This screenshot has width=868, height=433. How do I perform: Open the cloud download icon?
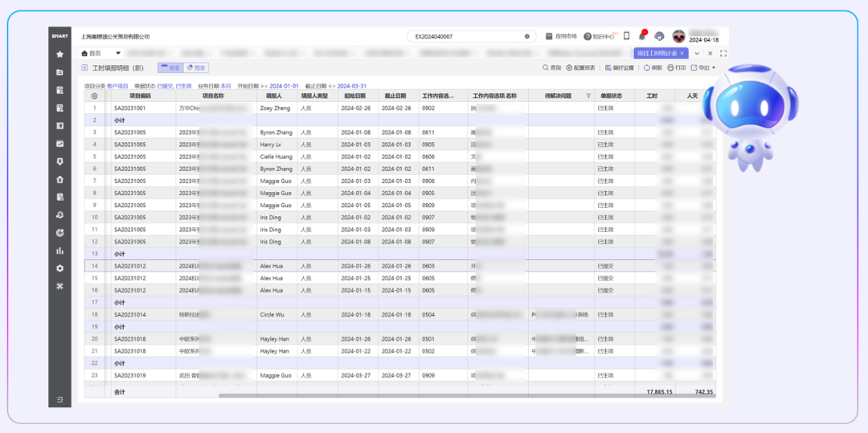[659, 36]
